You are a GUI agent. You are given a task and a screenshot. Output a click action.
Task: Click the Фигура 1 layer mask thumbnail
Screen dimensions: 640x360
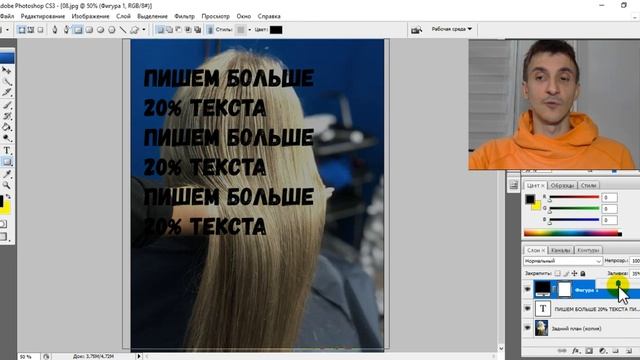click(564, 289)
